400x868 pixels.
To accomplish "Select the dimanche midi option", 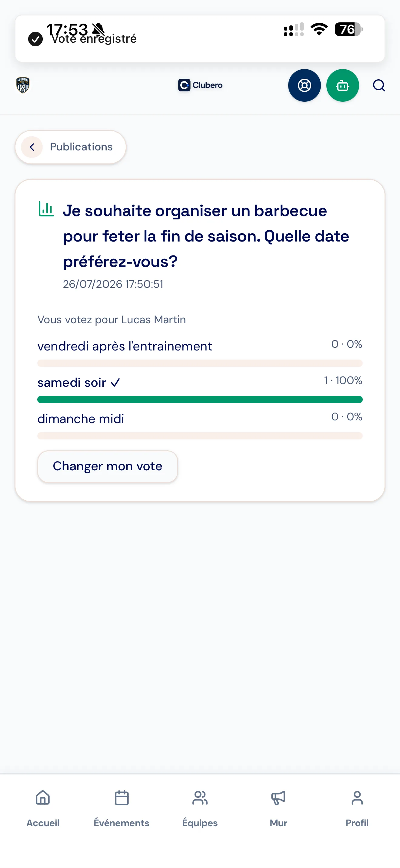I will [200, 425].
